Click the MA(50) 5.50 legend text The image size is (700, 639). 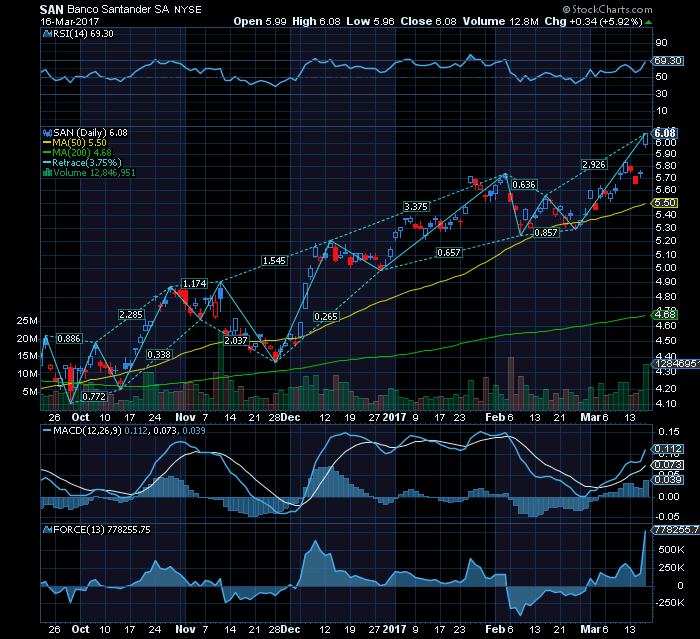[x=79, y=143]
